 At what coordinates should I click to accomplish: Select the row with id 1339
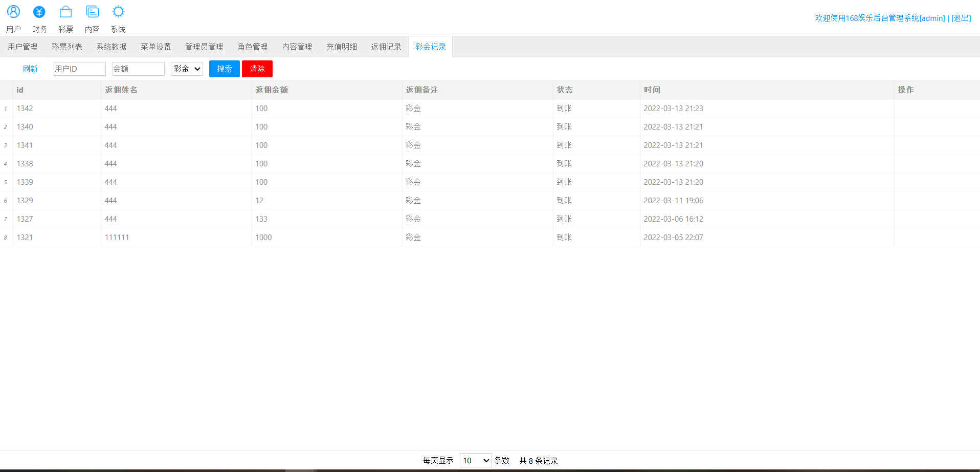490,182
